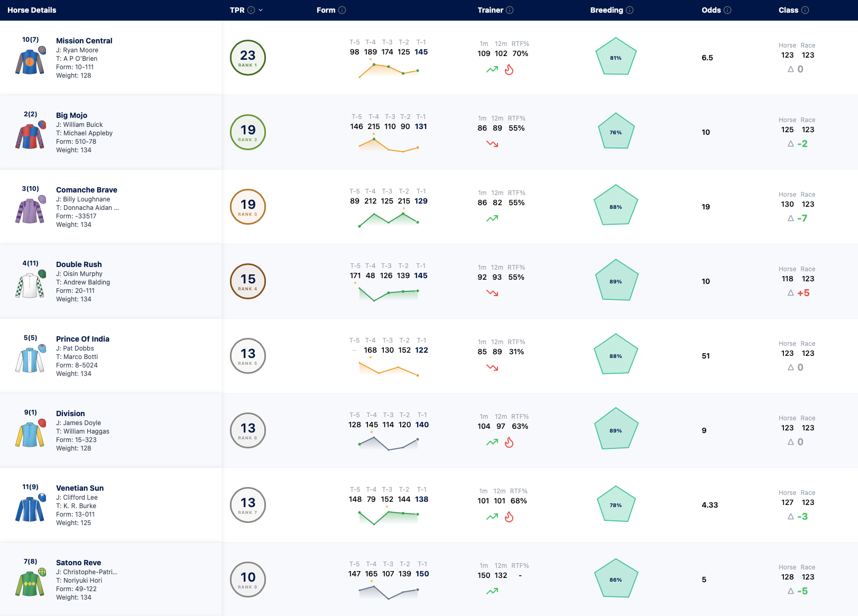
Task: Click the Form column info icon
Action: (x=342, y=10)
